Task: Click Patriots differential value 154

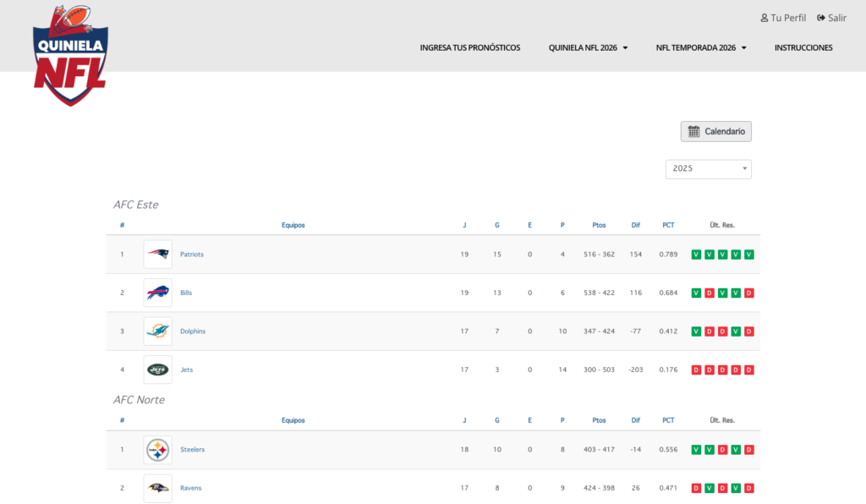Action: (636, 255)
